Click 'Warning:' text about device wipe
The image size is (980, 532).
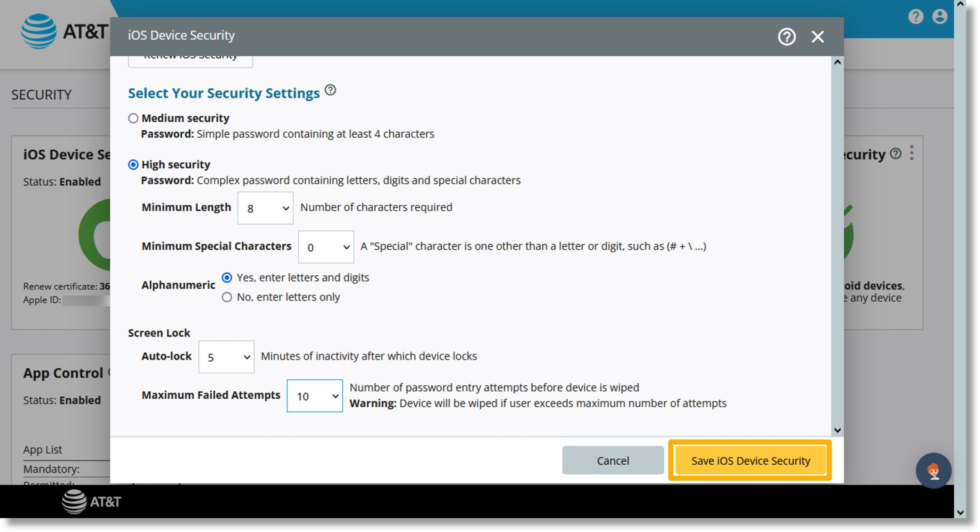point(373,403)
